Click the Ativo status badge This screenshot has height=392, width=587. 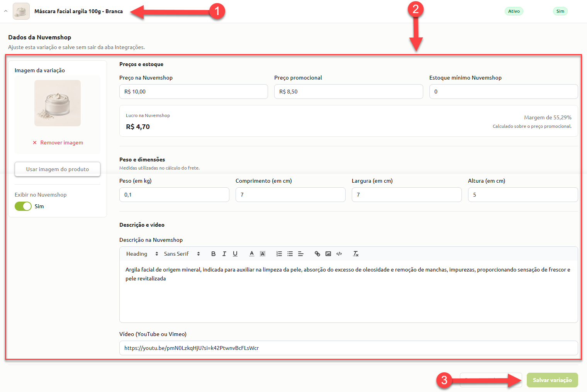[514, 11]
